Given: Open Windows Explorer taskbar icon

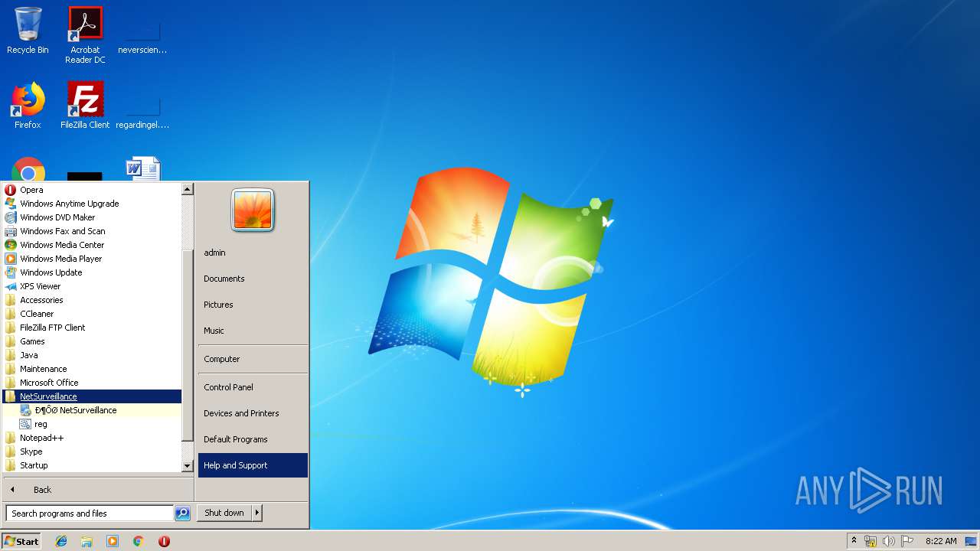Looking at the screenshot, I should (x=87, y=541).
